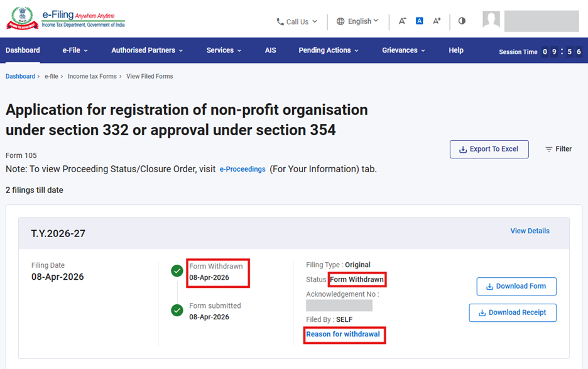Click the decrease font size A- icon
This screenshot has height=369, width=588.
tap(402, 21)
